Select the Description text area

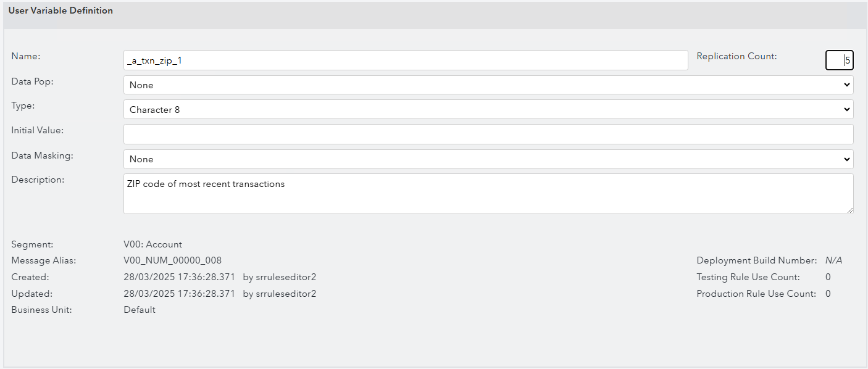click(488, 193)
